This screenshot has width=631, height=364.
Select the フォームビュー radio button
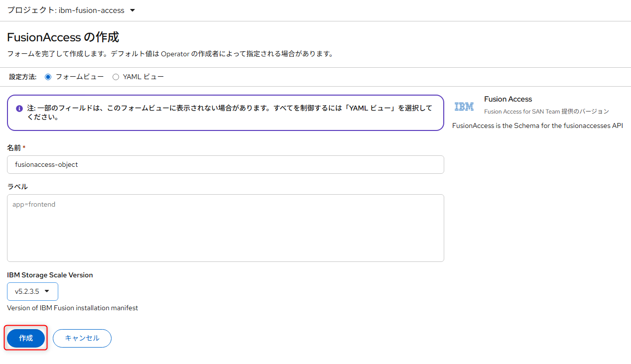coord(48,77)
